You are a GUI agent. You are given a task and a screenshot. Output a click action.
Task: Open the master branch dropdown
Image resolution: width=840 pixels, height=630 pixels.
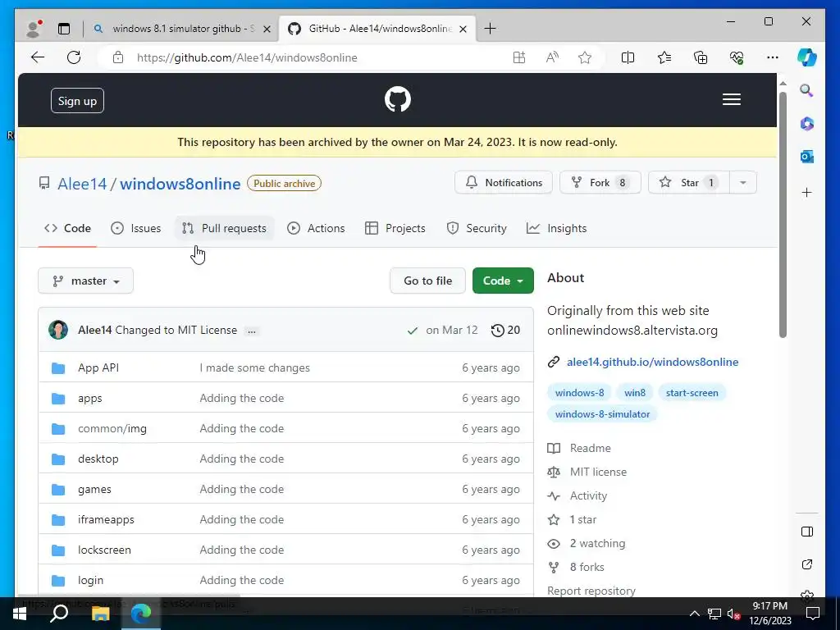[x=85, y=281]
